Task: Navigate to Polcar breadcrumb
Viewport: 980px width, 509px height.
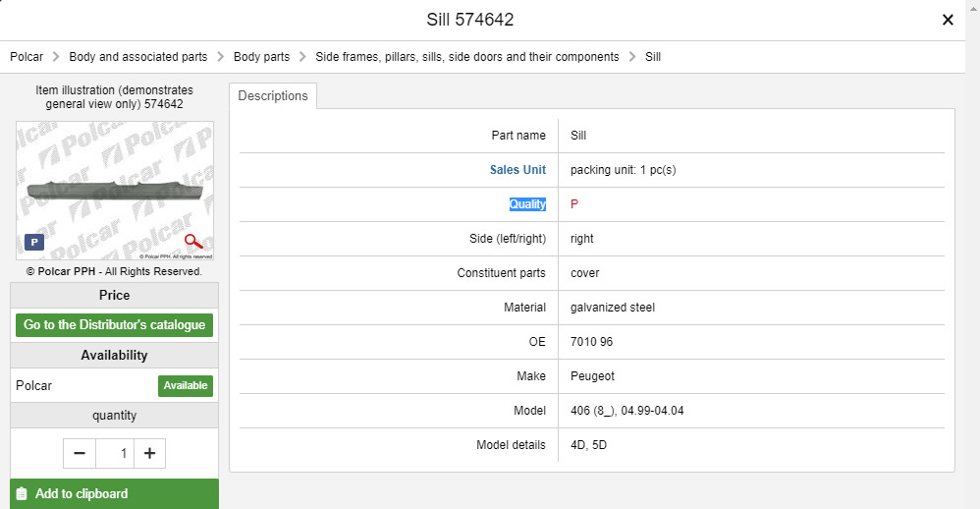Action: click(27, 57)
